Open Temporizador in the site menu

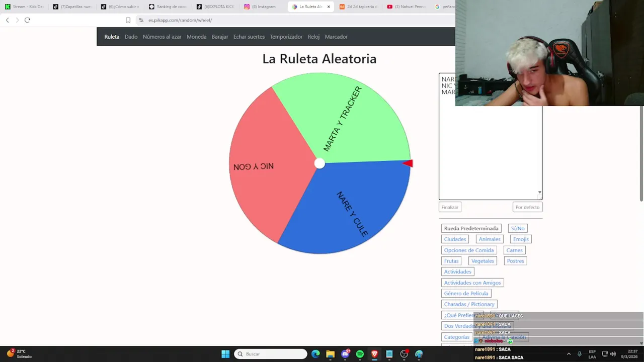[286, 37]
